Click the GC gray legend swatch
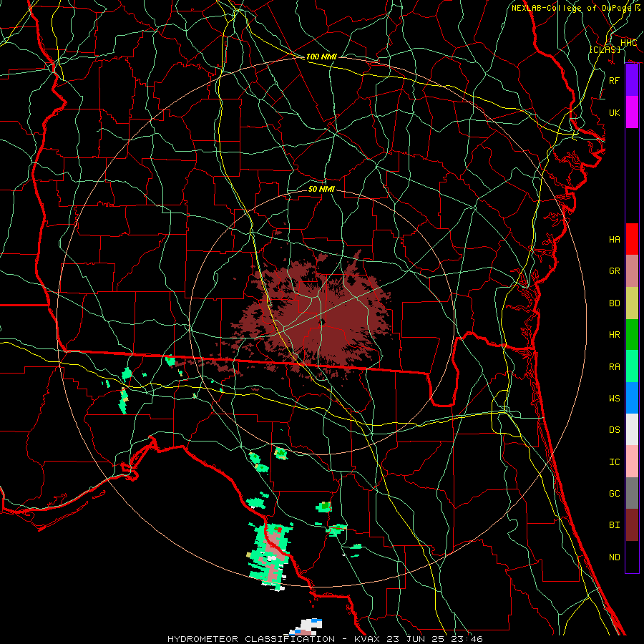 click(632, 493)
